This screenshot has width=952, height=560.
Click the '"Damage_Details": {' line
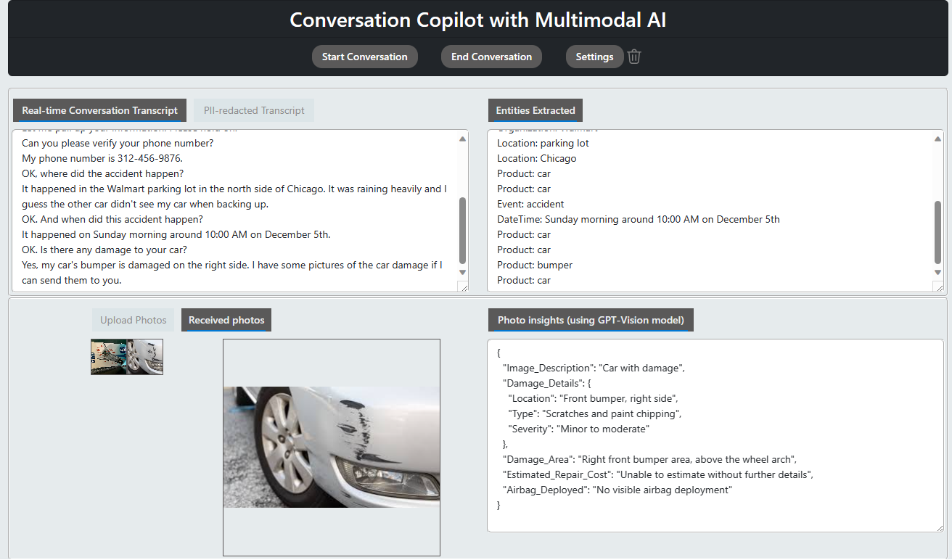547,383
